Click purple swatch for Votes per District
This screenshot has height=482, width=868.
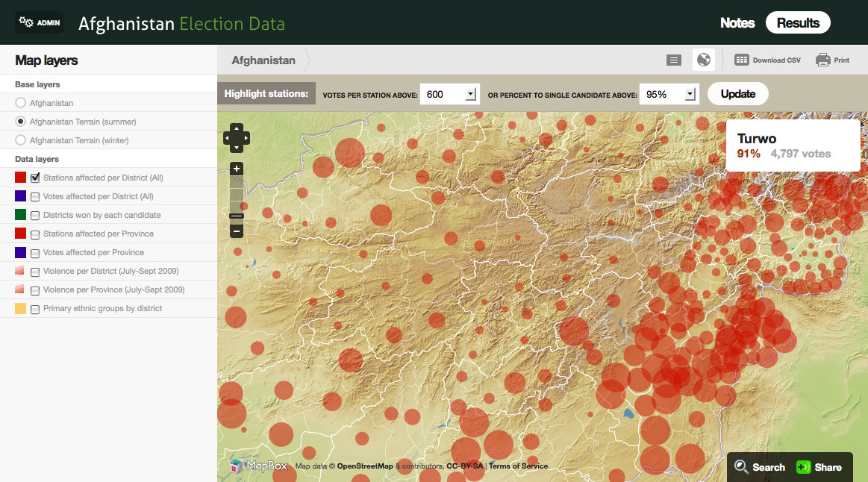20,196
